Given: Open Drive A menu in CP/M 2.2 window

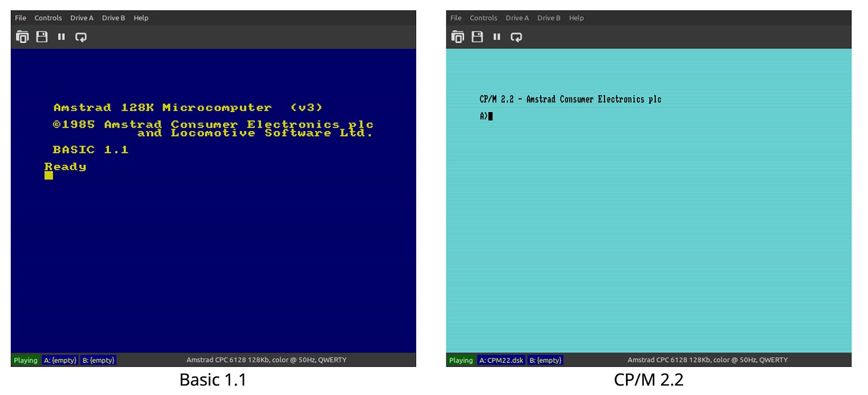Looking at the screenshot, I should tap(517, 18).
